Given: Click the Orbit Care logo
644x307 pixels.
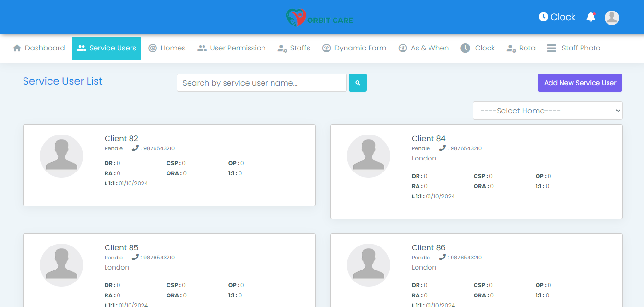Looking at the screenshot, I should 320,18.
